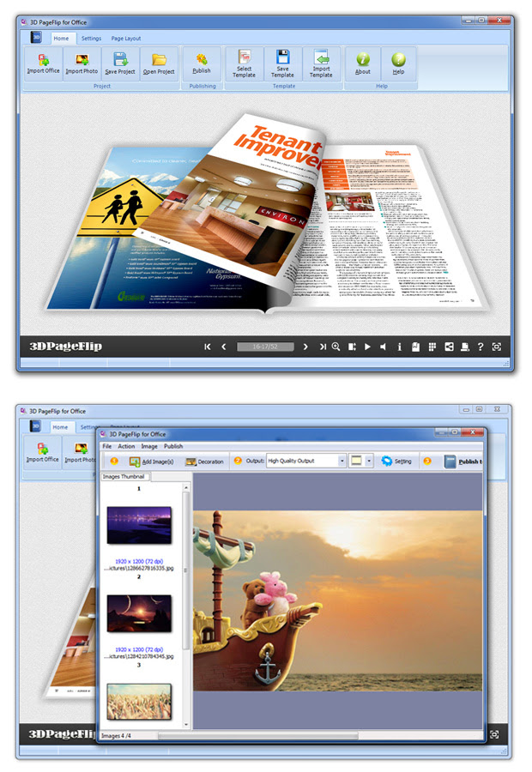Jump to last page in flipbook bar
The width and height of the screenshot is (532, 772).
point(322,347)
